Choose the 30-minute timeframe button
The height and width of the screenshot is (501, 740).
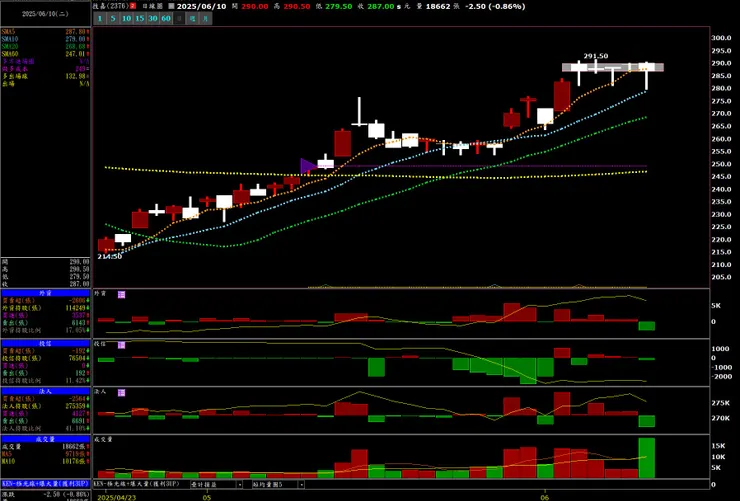coord(152,18)
